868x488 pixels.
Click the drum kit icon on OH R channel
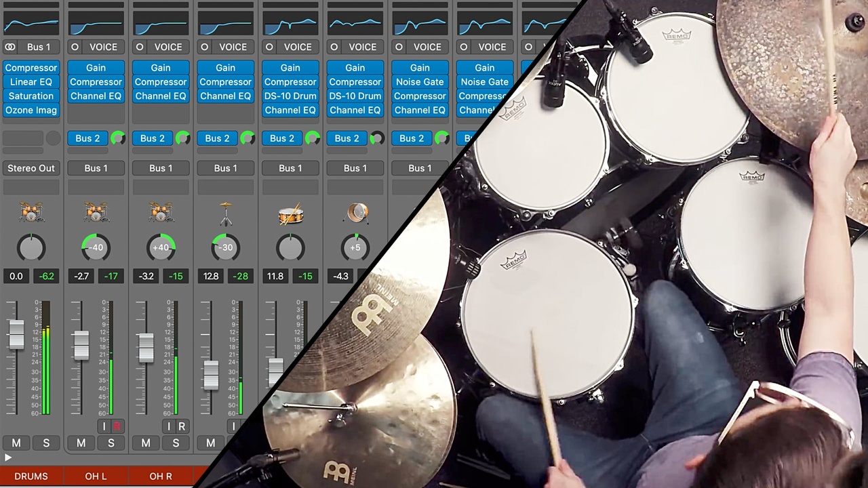(161, 212)
